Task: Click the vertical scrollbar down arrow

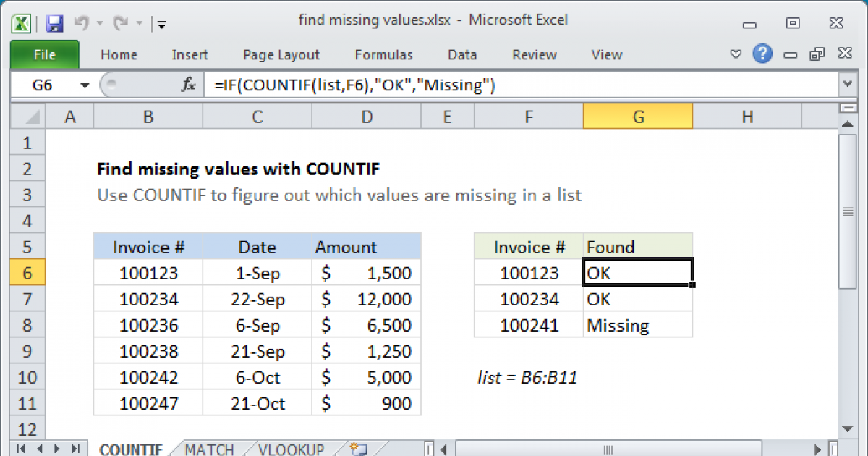Action: (x=848, y=428)
